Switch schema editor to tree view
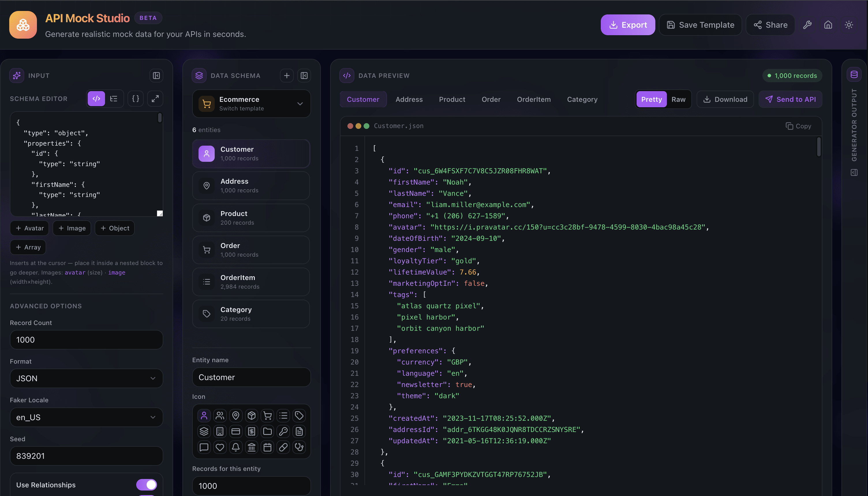The width and height of the screenshot is (868, 496). coord(114,99)
